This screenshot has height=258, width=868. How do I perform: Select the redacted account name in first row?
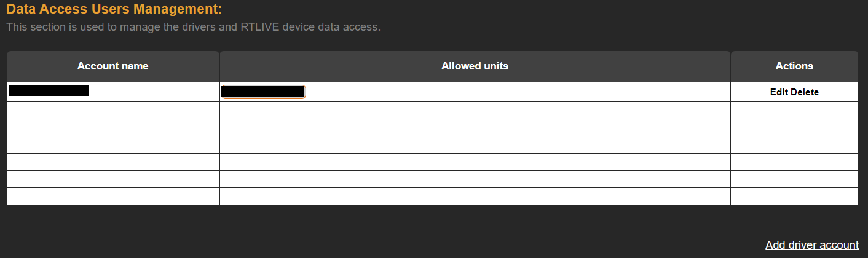tap(49, 91)
